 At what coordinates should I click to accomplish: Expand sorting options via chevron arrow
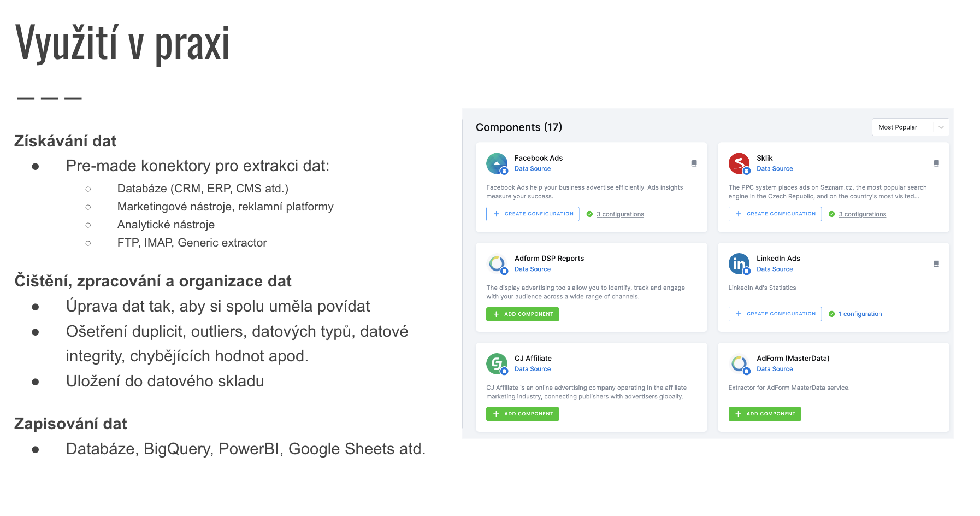[x=941, y=127]
